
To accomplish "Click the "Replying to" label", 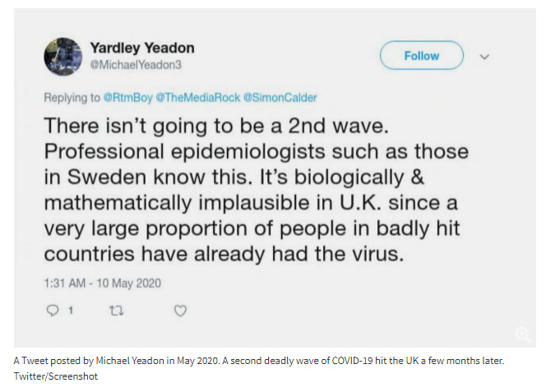I will (72, 97).
